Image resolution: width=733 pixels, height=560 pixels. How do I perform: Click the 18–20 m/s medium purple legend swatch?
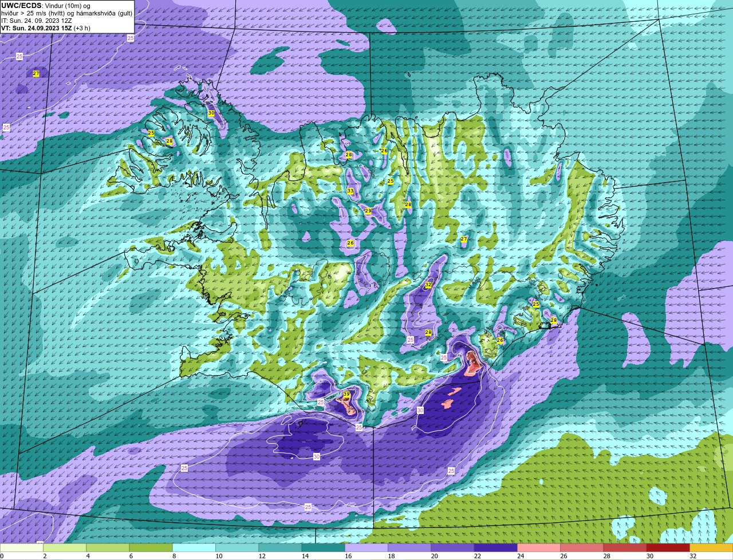[x=409, y=547]
